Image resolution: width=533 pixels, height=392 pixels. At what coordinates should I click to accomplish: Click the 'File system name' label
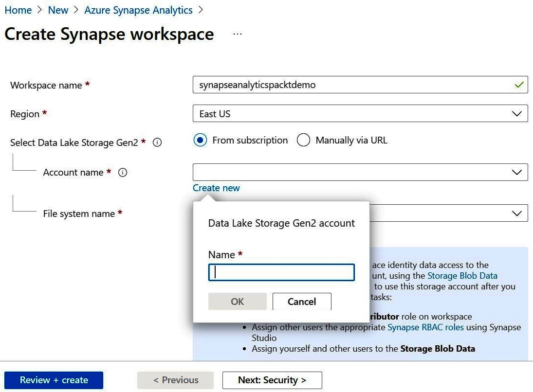79,214
